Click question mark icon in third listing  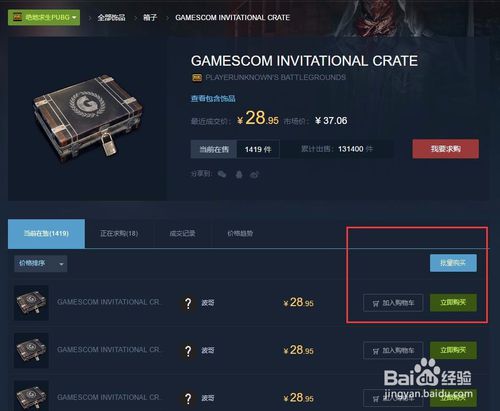click(x=188, y=398)
